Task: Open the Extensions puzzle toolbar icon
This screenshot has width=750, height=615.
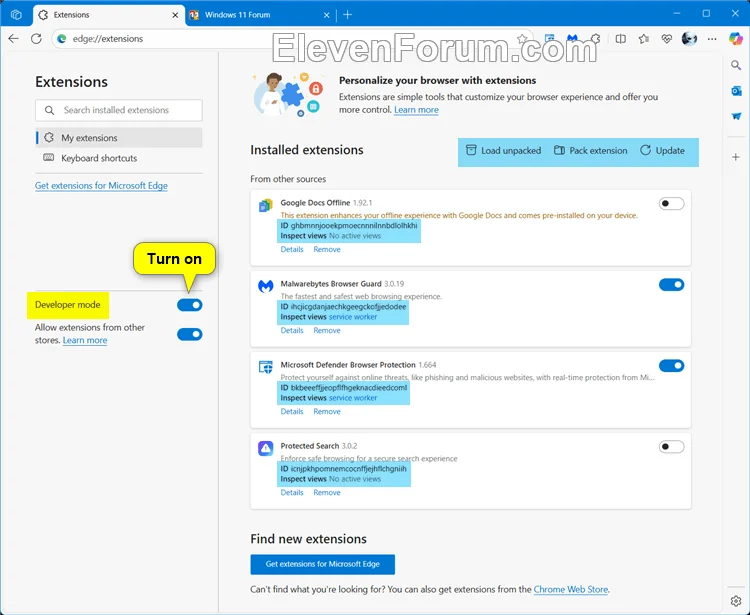Action: click(596, 39)
